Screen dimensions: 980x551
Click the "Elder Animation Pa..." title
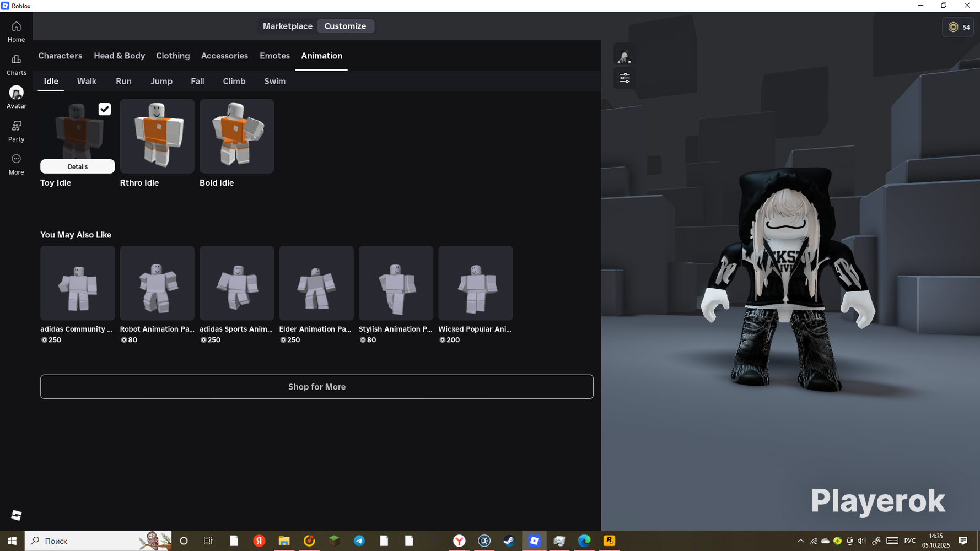click(315, 329)
